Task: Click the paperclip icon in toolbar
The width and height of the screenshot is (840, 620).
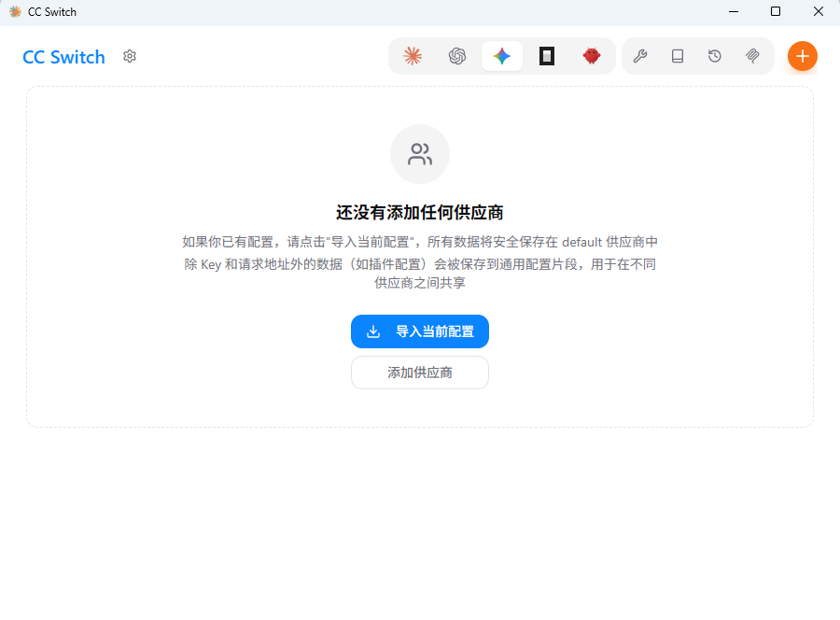Action: 752,56
